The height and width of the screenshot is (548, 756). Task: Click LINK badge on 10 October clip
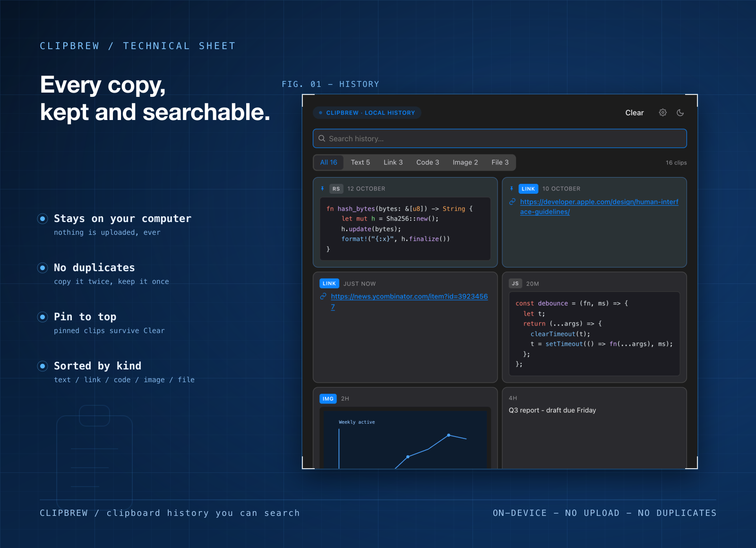click(x=528, y=189)
